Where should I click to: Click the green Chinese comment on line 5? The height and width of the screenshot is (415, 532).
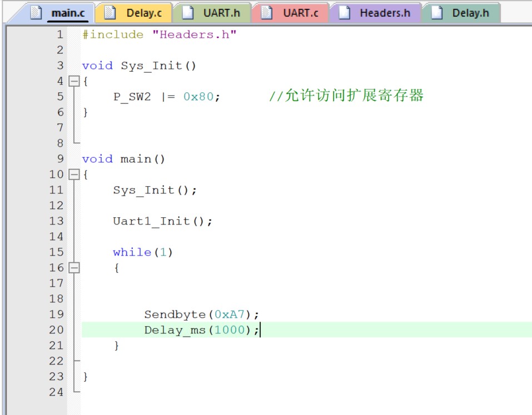click(x=346, y=96)
